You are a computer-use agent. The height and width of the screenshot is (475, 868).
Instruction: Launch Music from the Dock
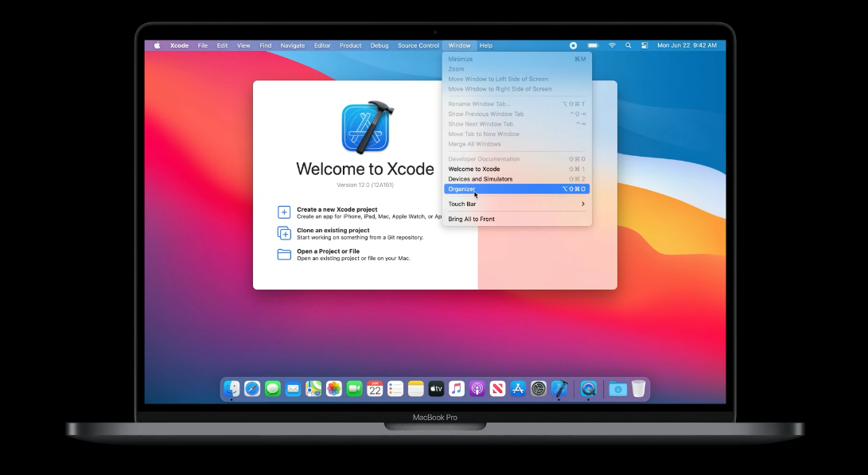457,389
